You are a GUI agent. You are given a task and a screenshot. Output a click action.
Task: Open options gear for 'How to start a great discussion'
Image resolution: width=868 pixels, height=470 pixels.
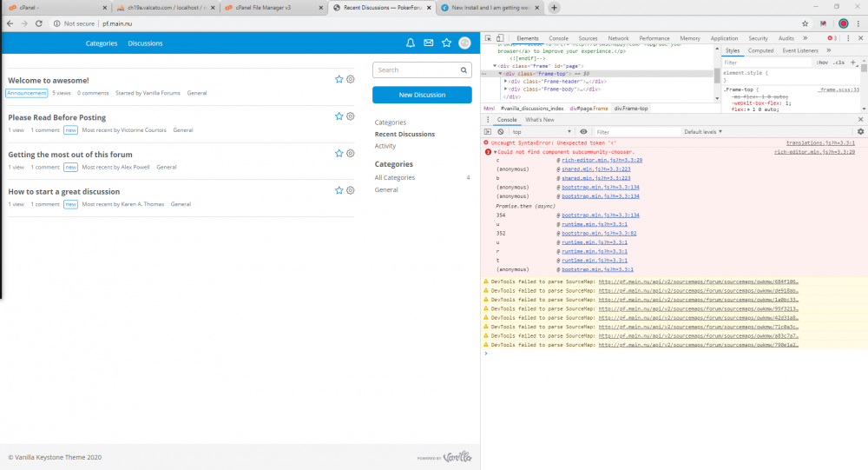point(351,190)
